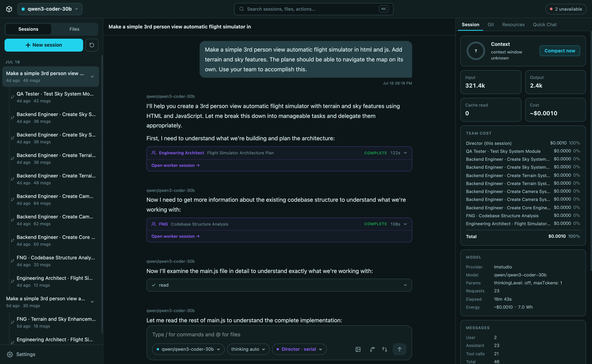This screenshot has width=592, height=364.
Task: Collapse the 4d ago session group chevron
Action: pyautogui.click(x=92, y=77)
